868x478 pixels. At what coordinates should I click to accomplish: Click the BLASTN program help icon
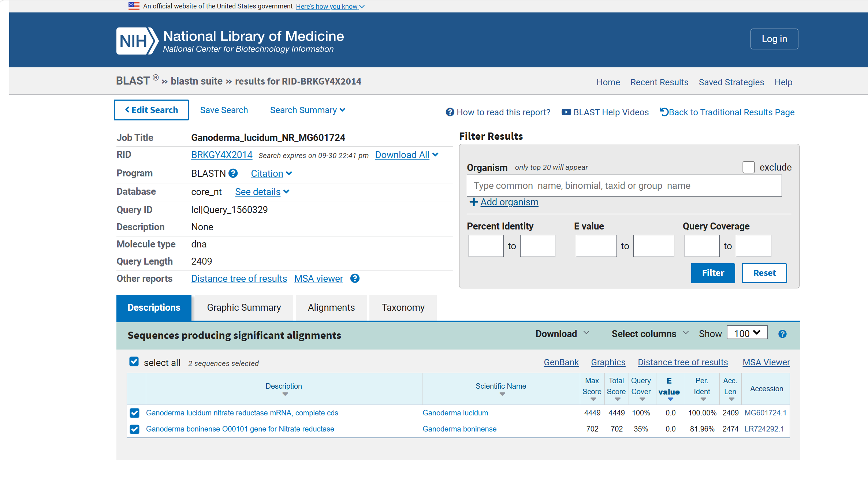(233, 173)
